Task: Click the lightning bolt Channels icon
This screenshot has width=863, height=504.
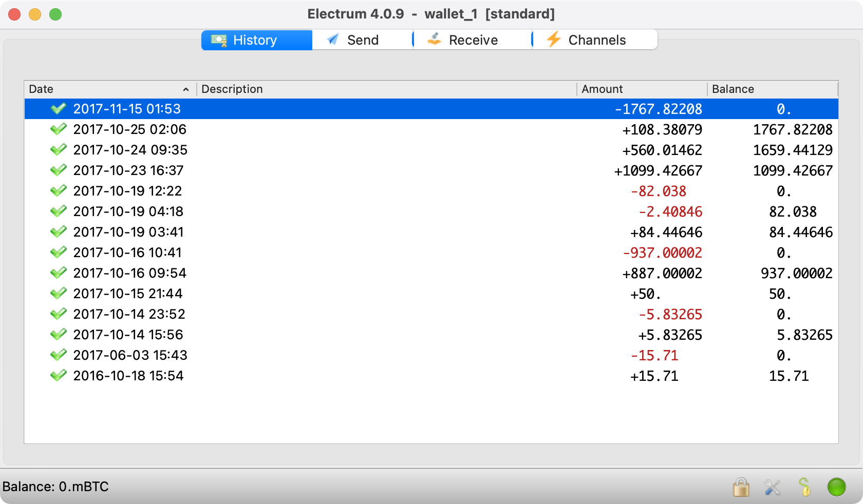Action: click(x=553, y=39)
